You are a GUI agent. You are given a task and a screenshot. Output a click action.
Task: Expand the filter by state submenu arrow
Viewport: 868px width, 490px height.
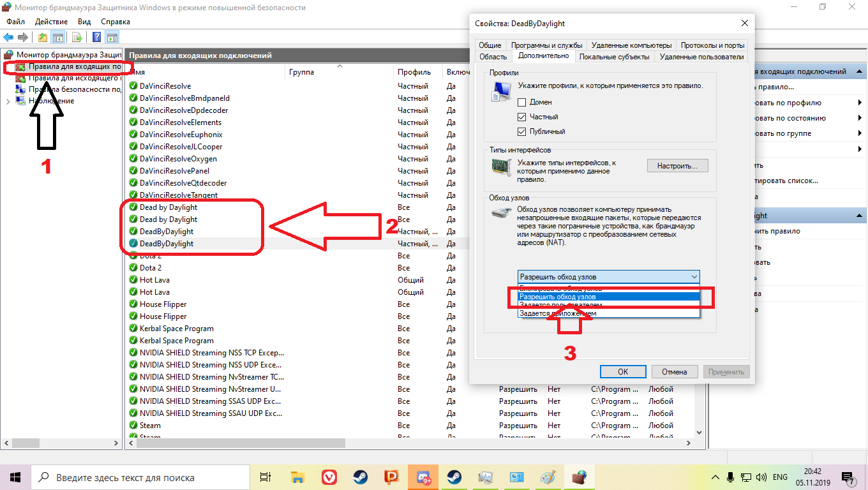click(x=860, y=118)
